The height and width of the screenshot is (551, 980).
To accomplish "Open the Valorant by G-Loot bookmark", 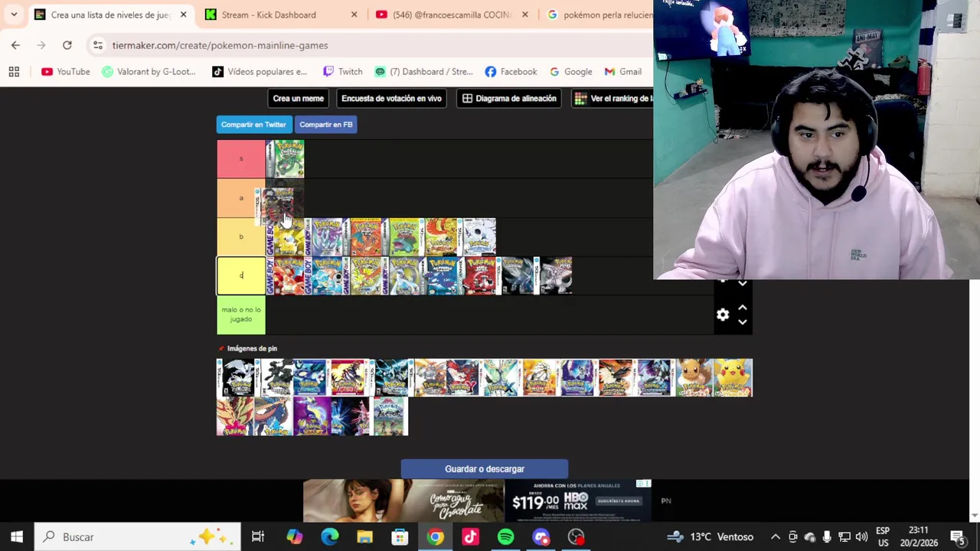I will click(x=149, y=71).
